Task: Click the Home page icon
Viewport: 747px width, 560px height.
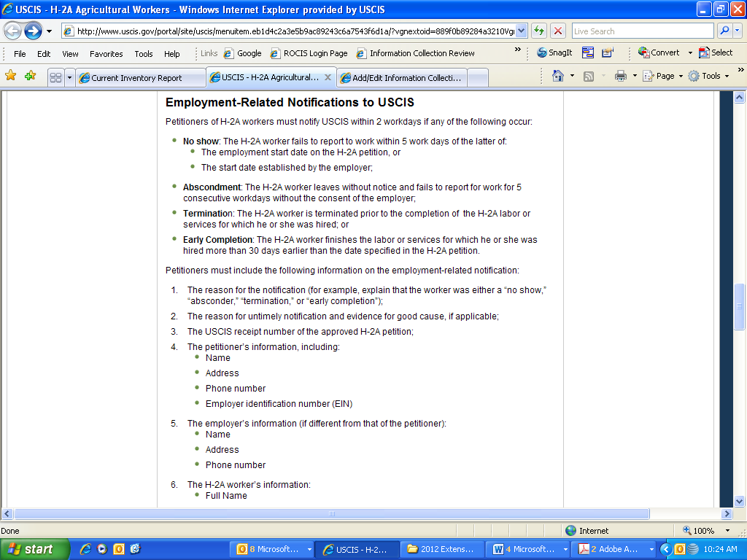Action: (558, 76)
